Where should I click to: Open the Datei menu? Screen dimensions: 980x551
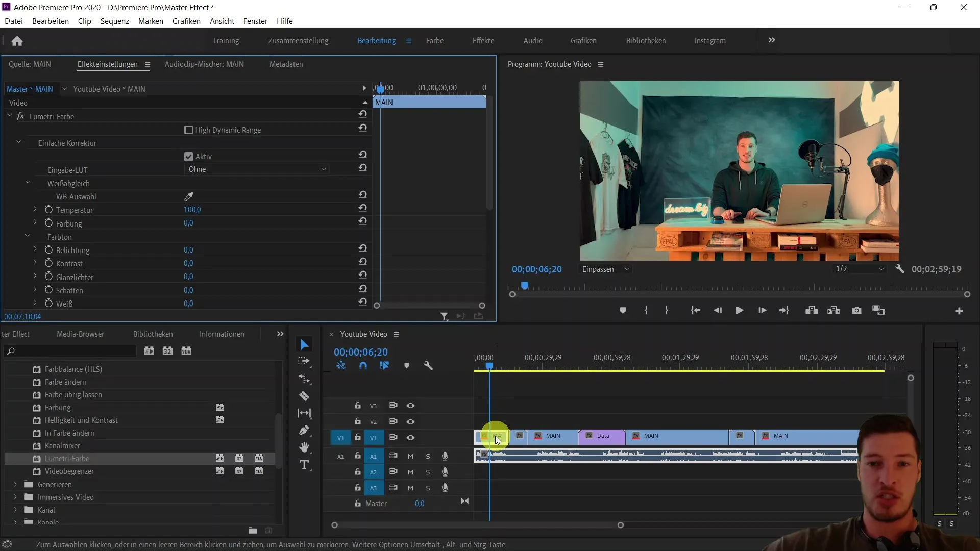[x=14, y=21]
